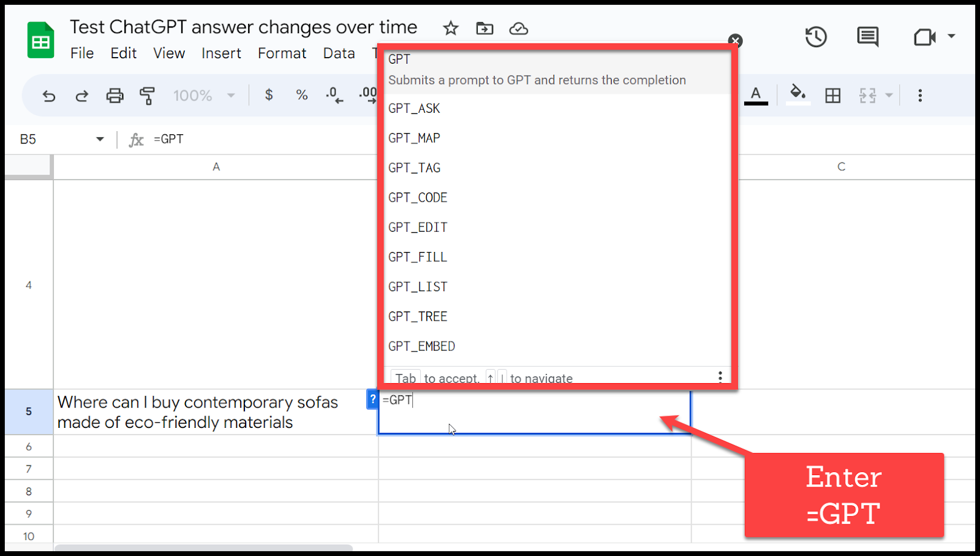Click the undo arrow icon

pos(49,96)
